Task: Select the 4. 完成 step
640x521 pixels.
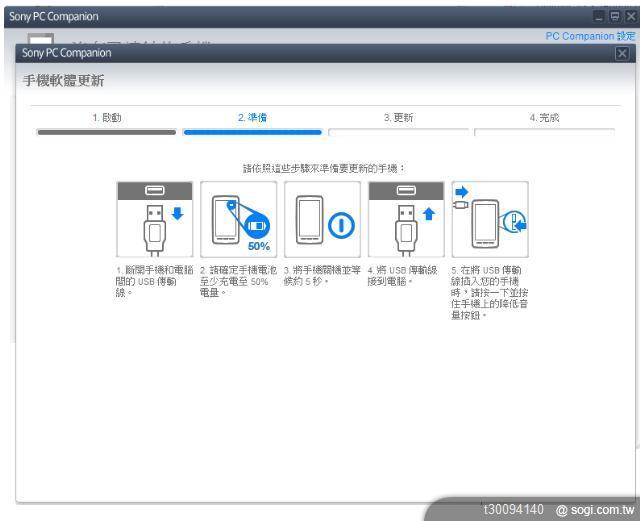Action: [x=544, y=118]
